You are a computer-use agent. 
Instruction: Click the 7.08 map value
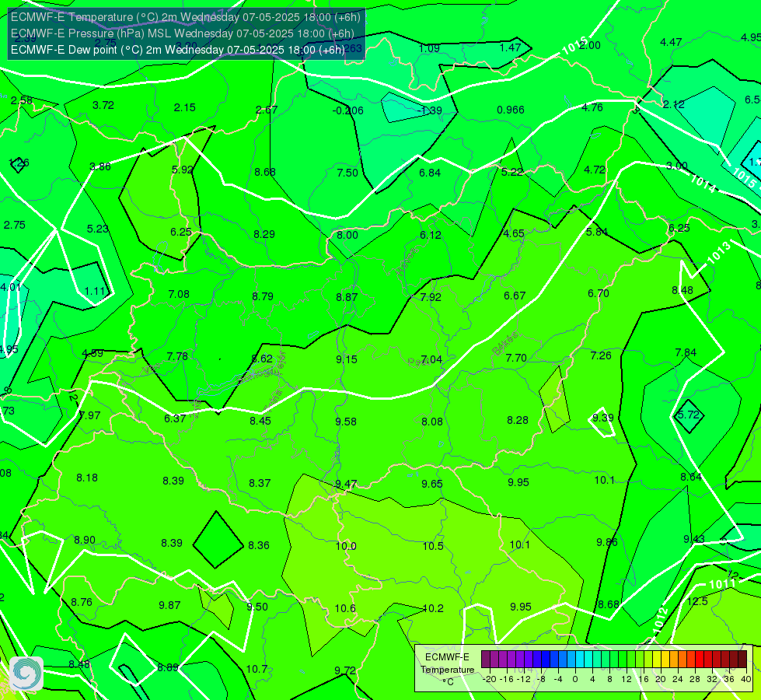pos(179,294)
